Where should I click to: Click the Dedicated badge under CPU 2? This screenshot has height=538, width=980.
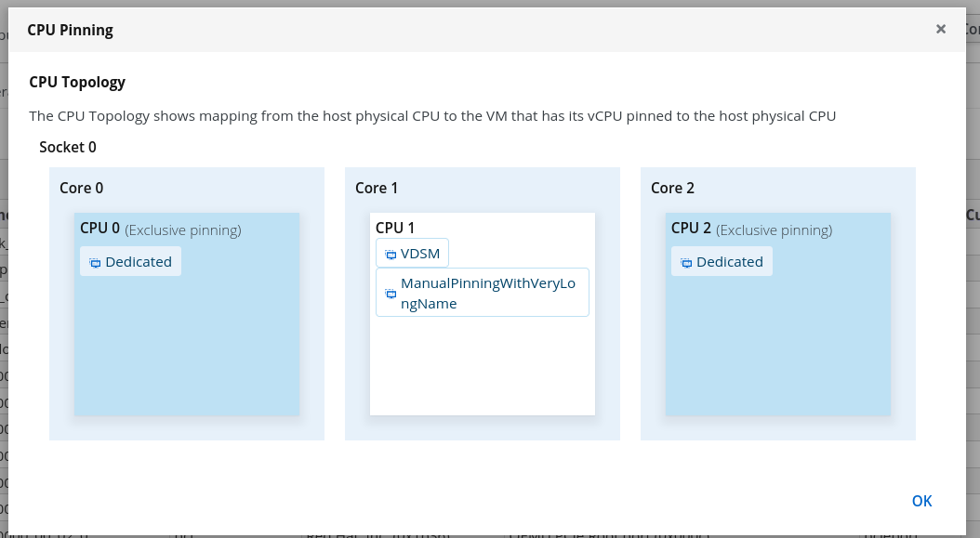point(722,262)
